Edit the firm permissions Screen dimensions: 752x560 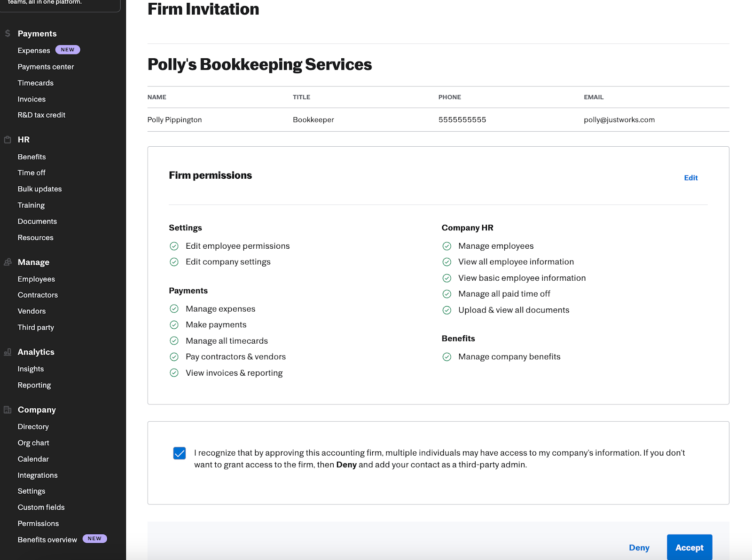point(690,178)
